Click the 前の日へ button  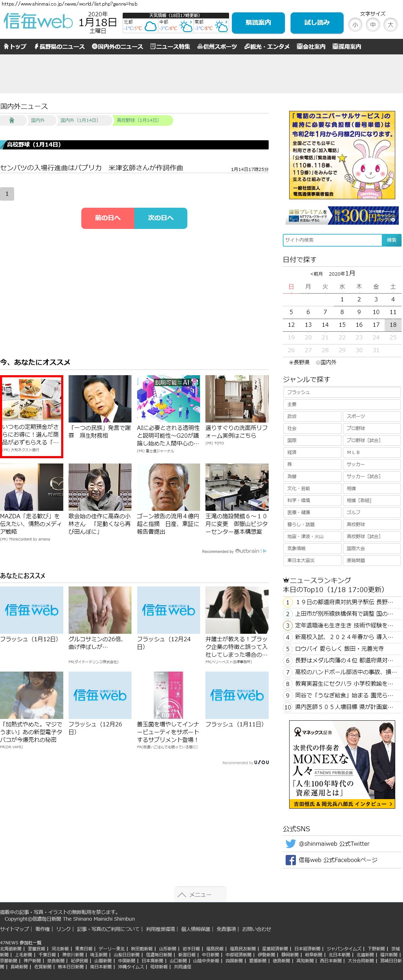(x=108, y=218)
